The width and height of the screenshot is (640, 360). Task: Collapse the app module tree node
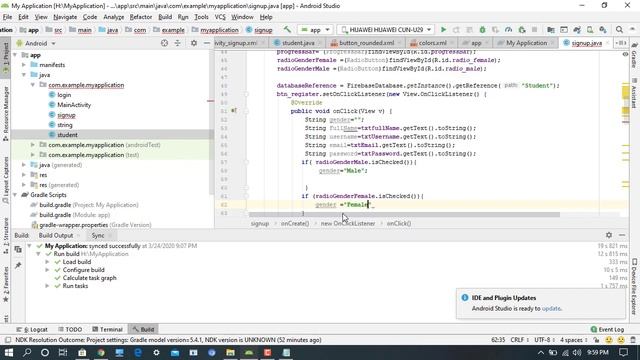(x=16, y=55)
